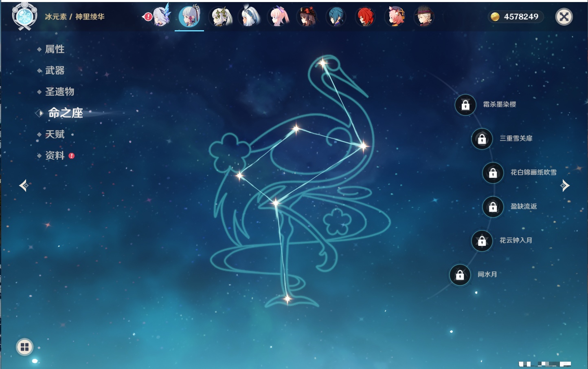Image resolution: width=588 pixels, height=369 pixels.
Task: Go to previous character with left arrow
Action: (24, 186)
